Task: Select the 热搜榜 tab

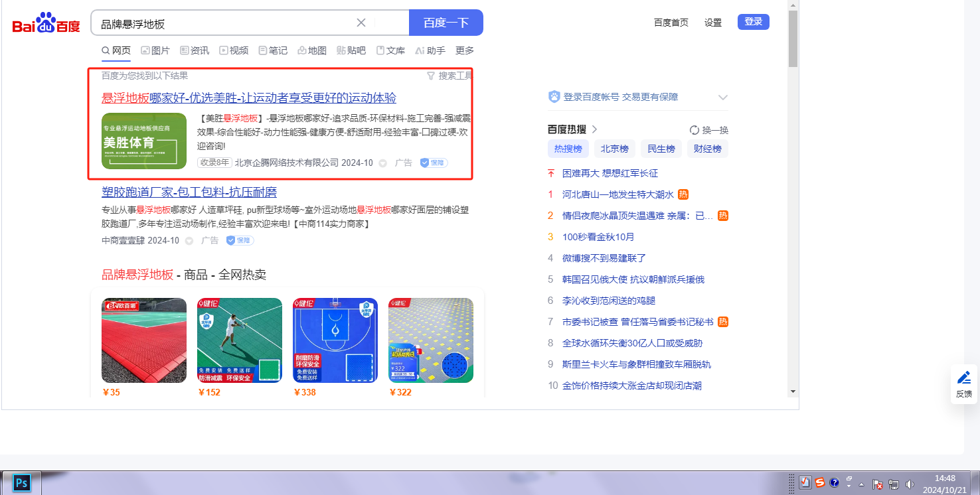Action: (568, 149)
